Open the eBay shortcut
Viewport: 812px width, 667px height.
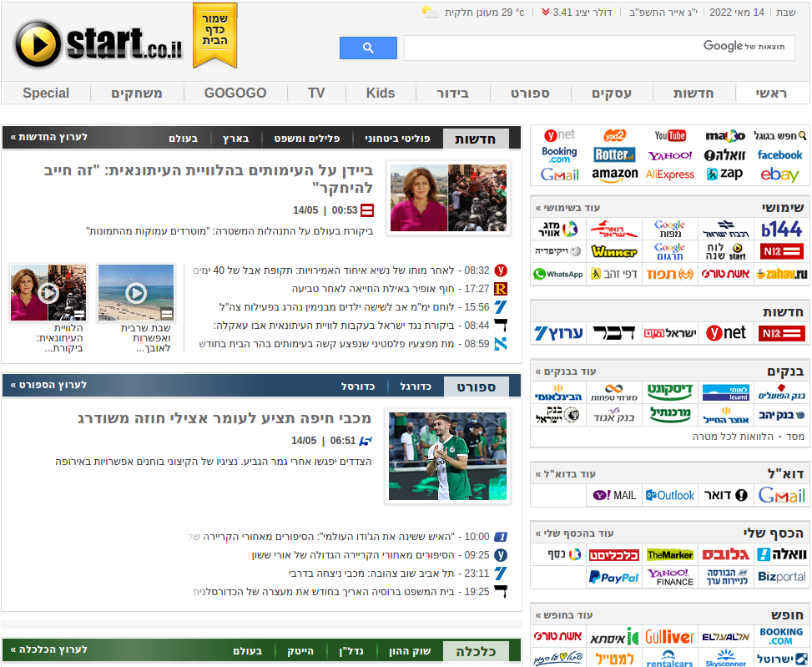pos(780,175)
